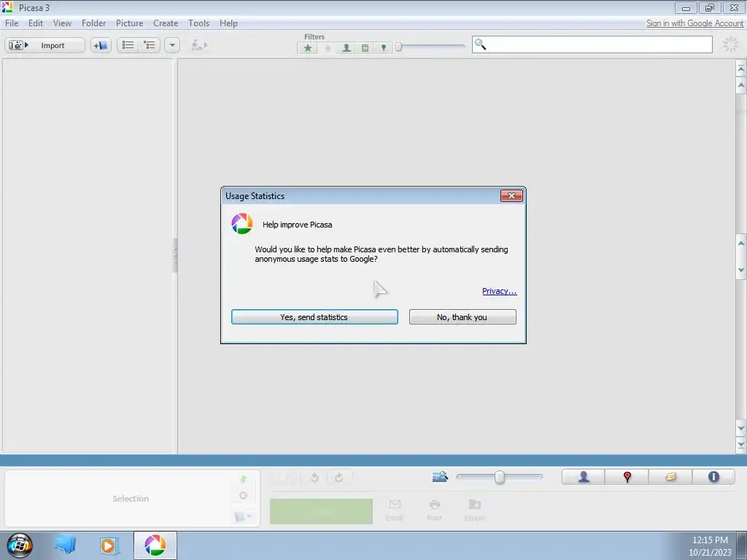Click the folder pane divider handle

tap(175, 256)
